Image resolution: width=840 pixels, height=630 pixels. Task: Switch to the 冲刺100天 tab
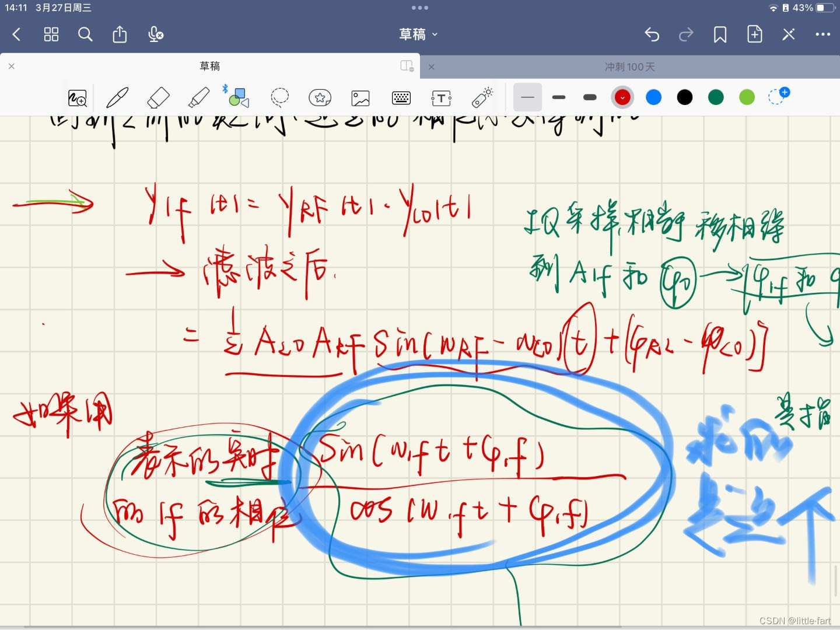(x=629, y=66)
